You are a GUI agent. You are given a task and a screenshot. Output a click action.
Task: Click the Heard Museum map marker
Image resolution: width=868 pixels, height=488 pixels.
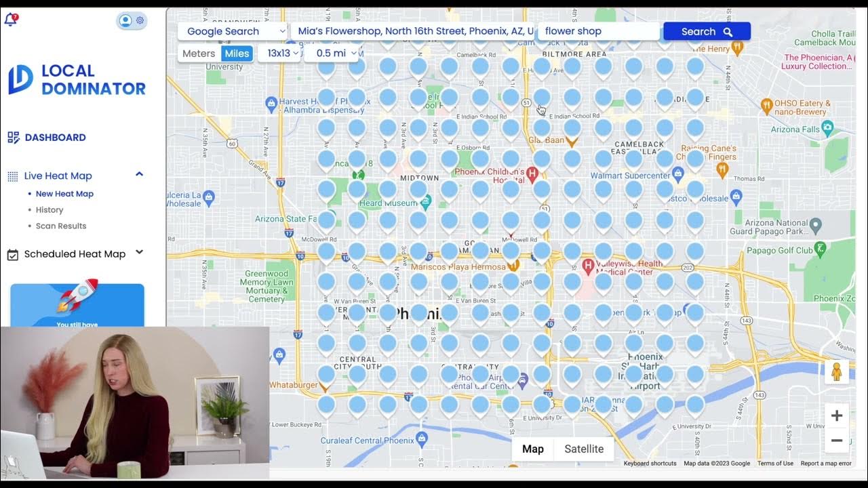point(425,201)
